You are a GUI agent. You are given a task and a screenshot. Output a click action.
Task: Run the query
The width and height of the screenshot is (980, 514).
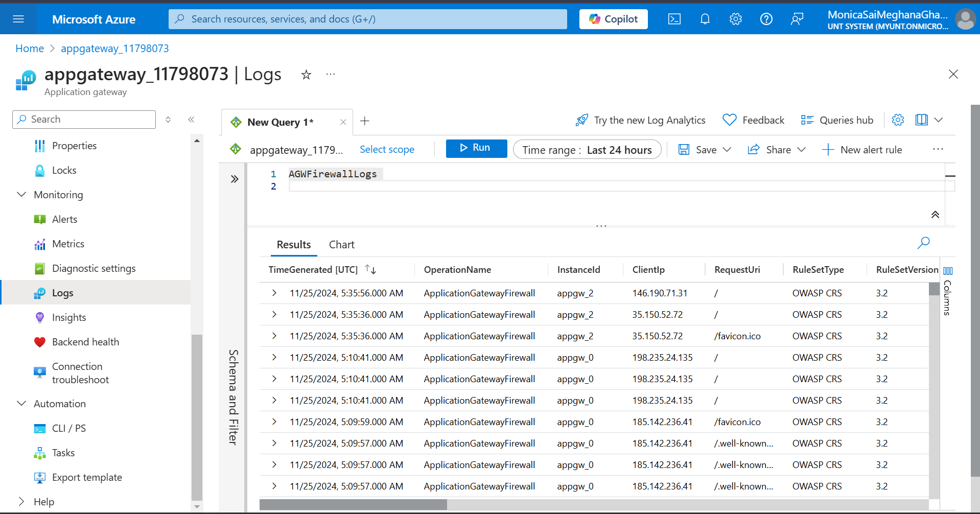coord(476,148)
